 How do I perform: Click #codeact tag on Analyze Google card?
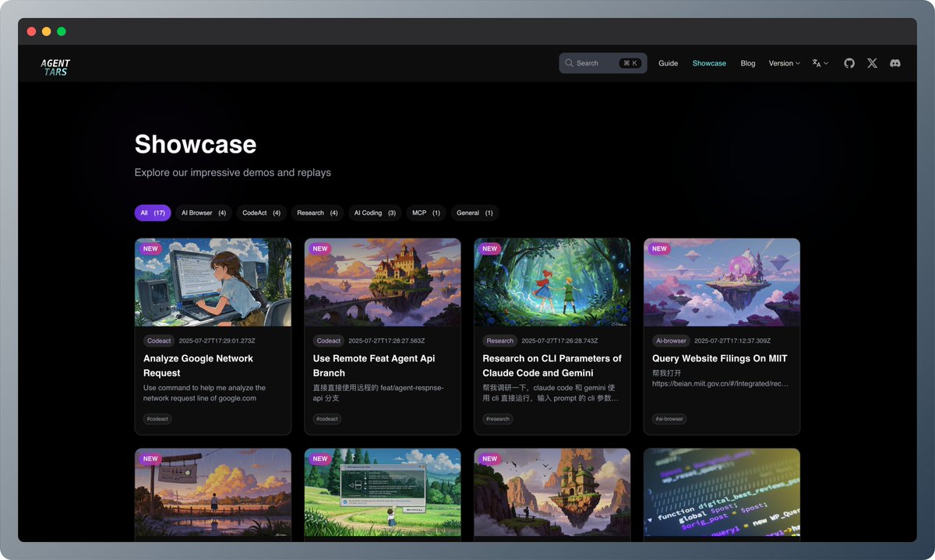(x=157, y=419)
